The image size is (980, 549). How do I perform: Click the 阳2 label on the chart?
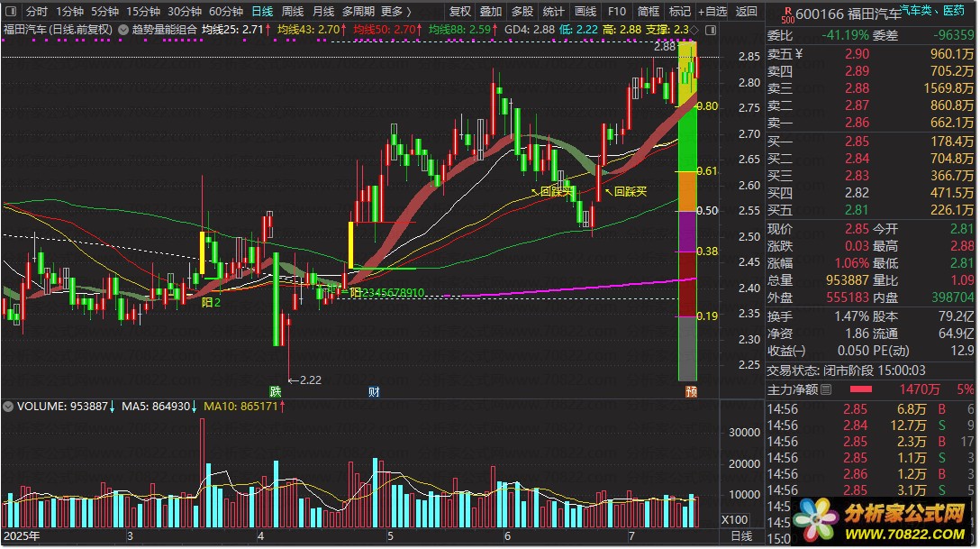pyautogui.click(x=212, y=303)
